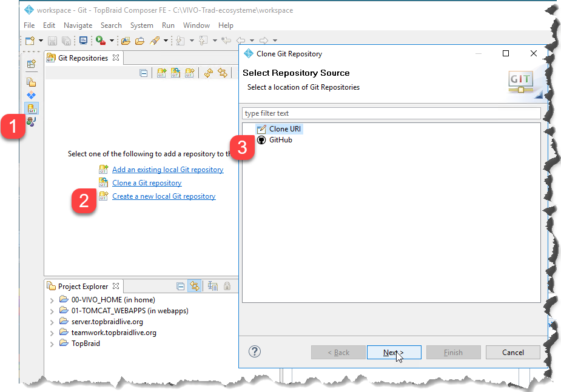Viewport: 561px width, 392px height.
Task: Open the Navigate menu
Action: click(78, 25)
